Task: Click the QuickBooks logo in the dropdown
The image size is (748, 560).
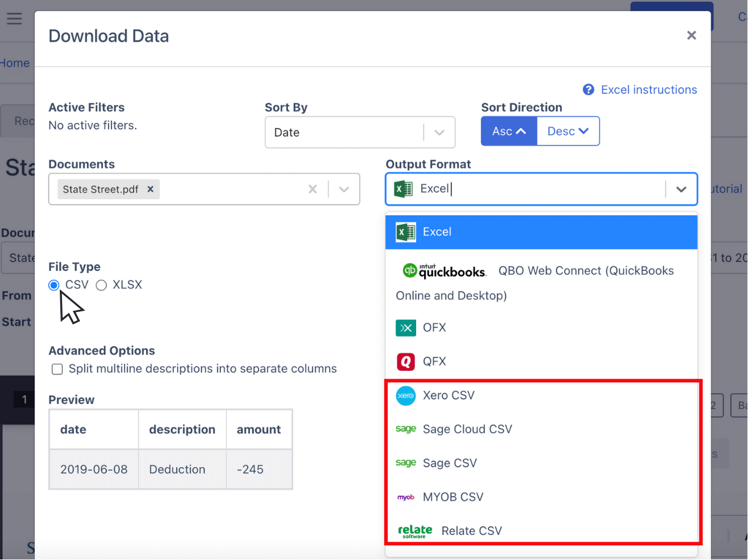Action: coord(444,271)
